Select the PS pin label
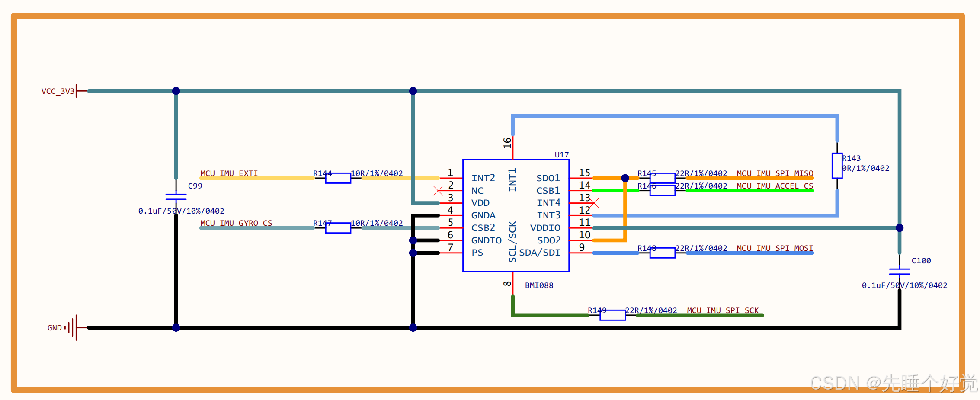The image size is (980, 400). coord(477,253)
